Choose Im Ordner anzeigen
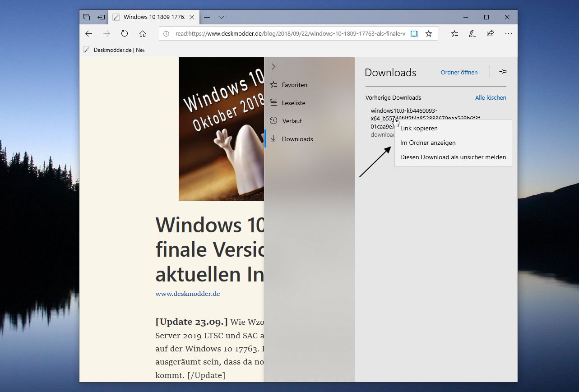 pos(453,143)
